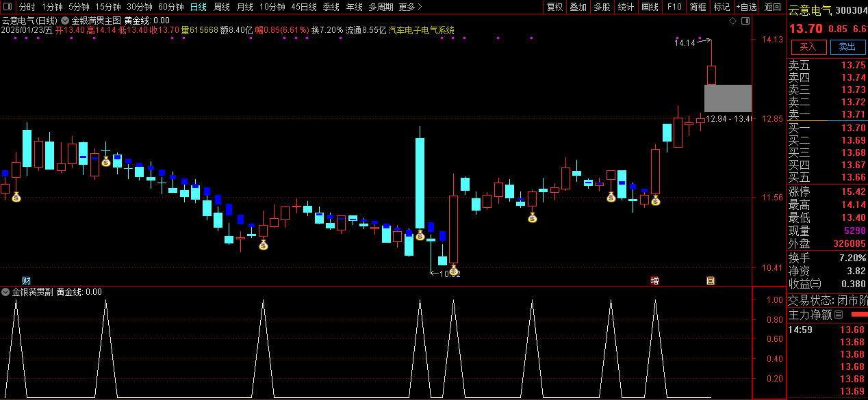Click the money bag signal at the 10.32 low

(x=453, y=270)
